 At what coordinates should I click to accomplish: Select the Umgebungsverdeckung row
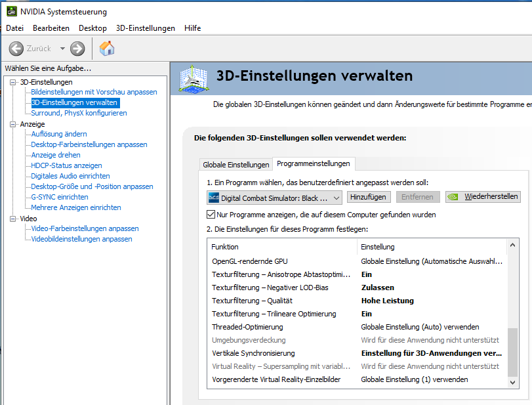click(x=358, y=340)
